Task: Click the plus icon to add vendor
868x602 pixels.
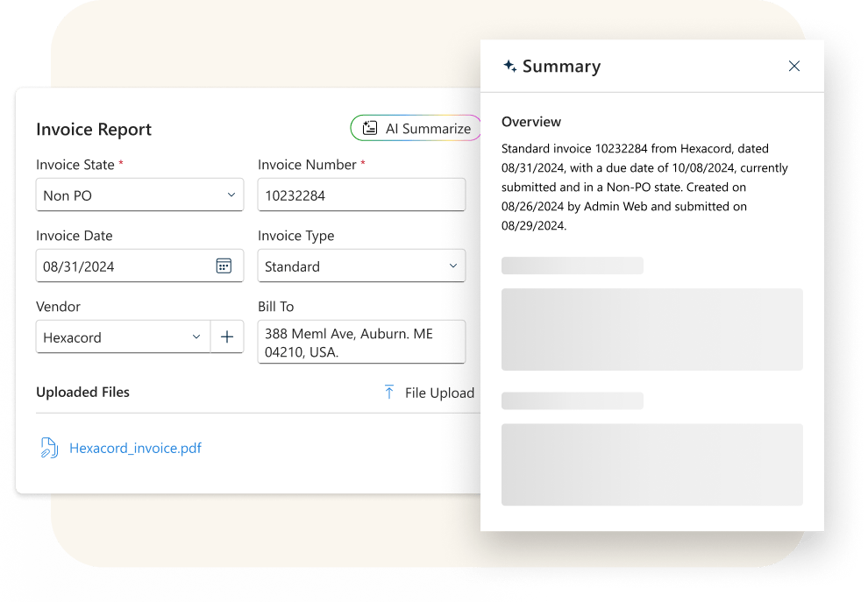Action: [x=227, y=337]
